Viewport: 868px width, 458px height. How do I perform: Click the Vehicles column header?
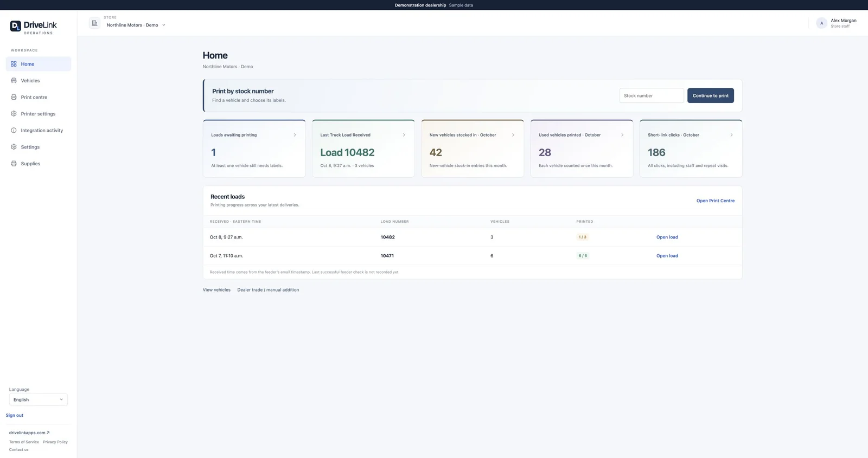(x=500, y=222)
